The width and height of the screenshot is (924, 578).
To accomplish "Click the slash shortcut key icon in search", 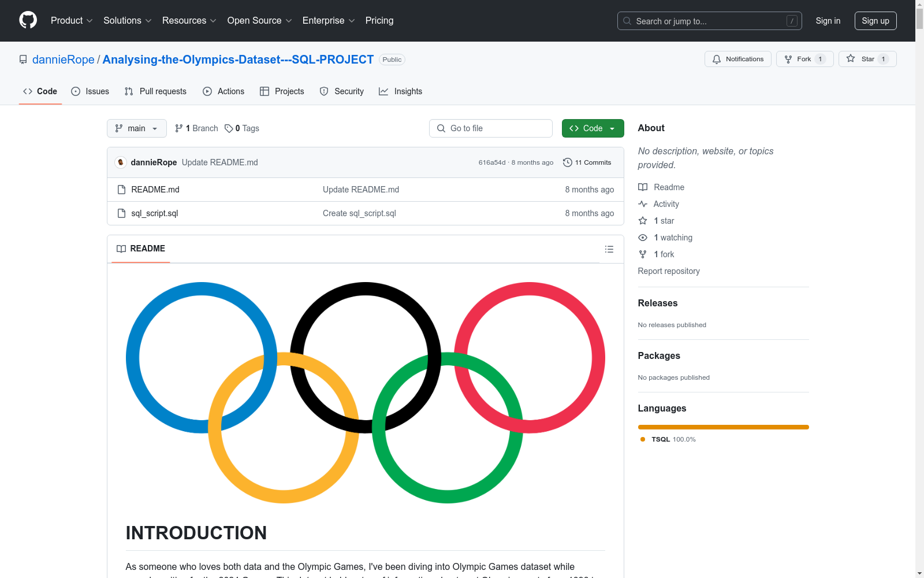I will (x=792, y=21).
